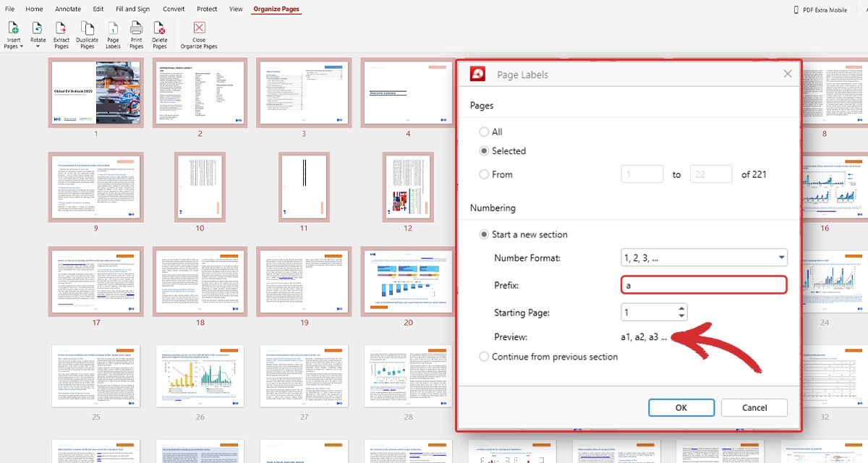The image size is (868, 463).
Task: Select page 26 thumbnail
Action: pyautogui.click(x=200, y=376)
